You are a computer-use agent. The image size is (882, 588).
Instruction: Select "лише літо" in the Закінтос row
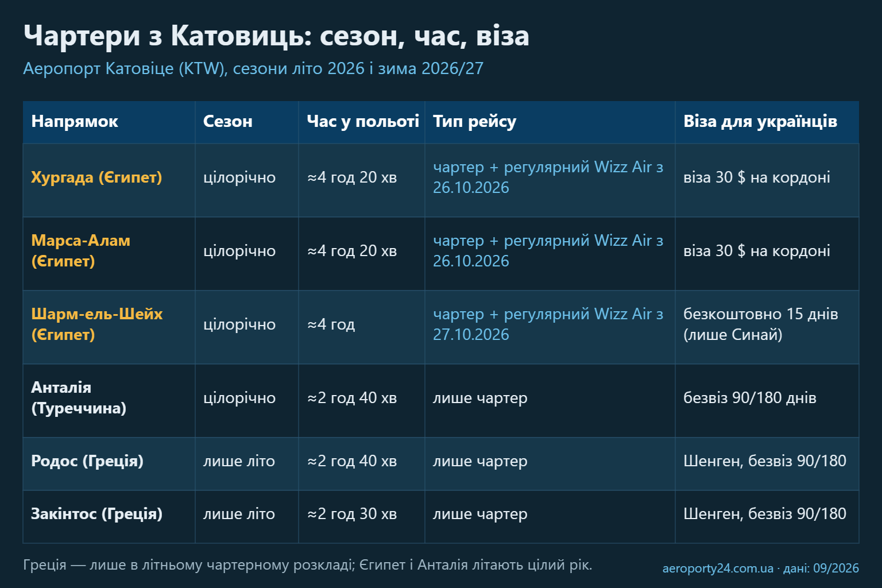239,514
